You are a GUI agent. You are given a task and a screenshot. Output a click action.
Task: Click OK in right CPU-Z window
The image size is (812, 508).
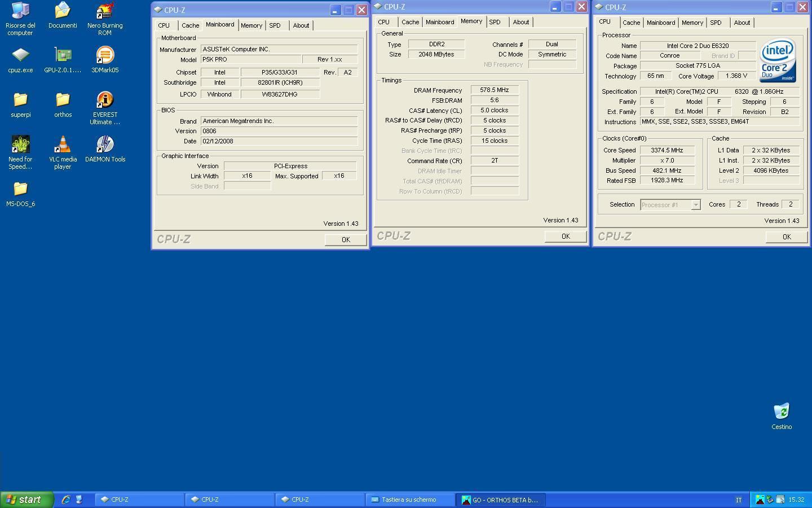(787, 237)
